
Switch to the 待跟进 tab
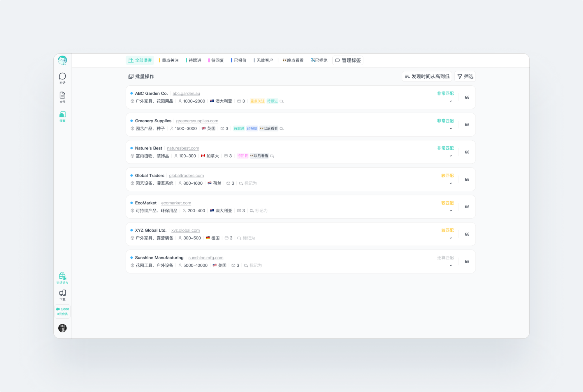tap(193, 60)
